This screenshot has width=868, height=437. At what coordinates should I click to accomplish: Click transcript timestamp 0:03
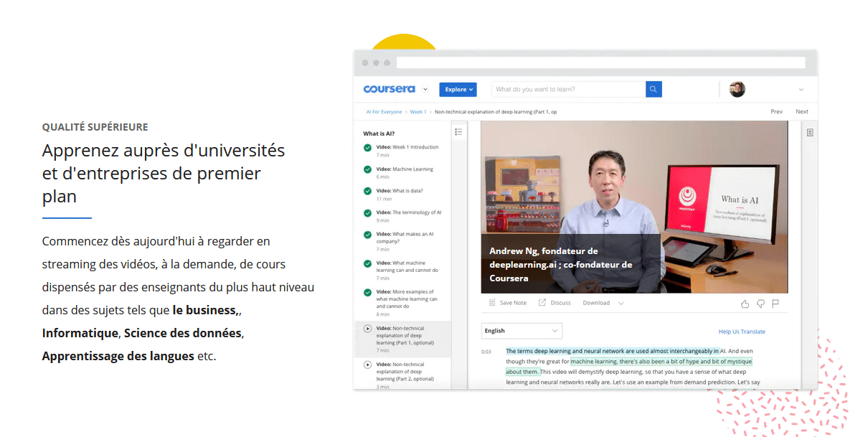coord(486,352)
